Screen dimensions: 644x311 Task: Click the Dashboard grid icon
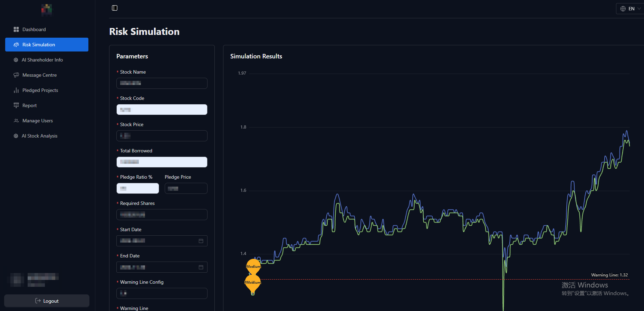pos(16,29)
